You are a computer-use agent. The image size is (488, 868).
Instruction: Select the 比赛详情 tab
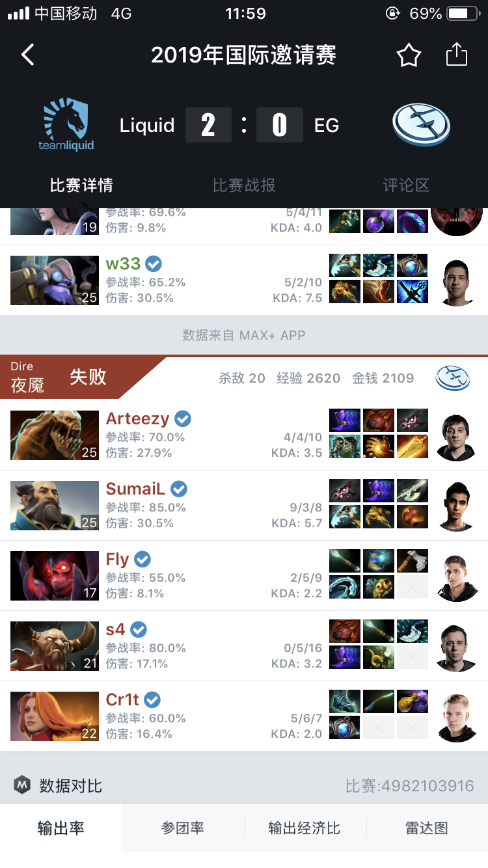[81, 185]
